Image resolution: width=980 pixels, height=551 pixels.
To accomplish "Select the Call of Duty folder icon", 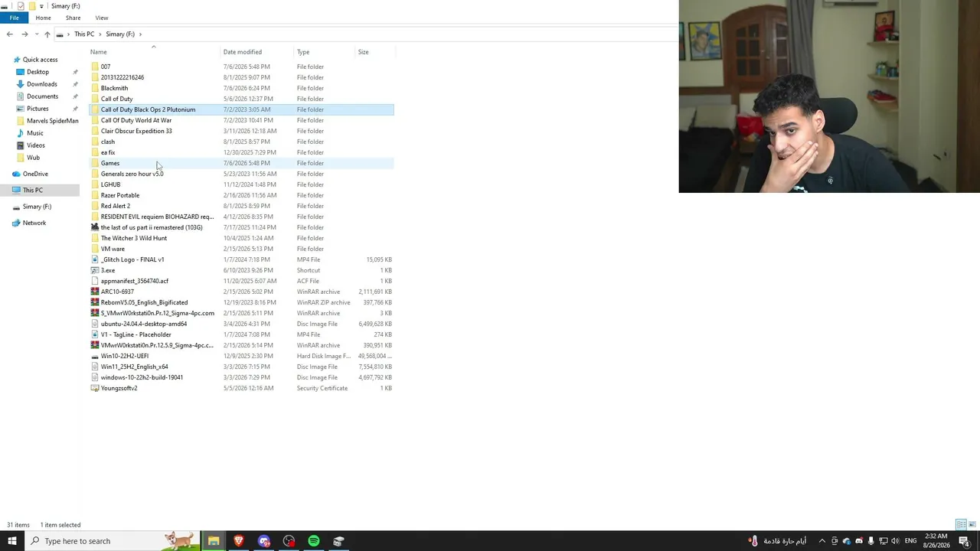I will 95,99.
